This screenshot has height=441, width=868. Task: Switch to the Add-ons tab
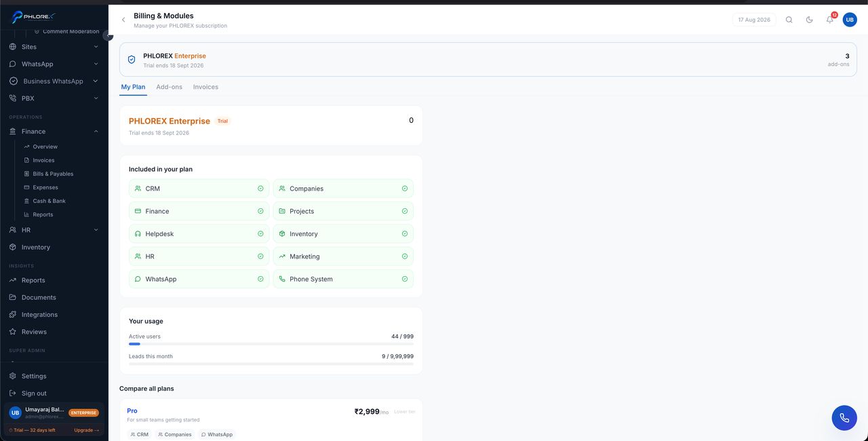pyautogui.click(x=170, y=87)
